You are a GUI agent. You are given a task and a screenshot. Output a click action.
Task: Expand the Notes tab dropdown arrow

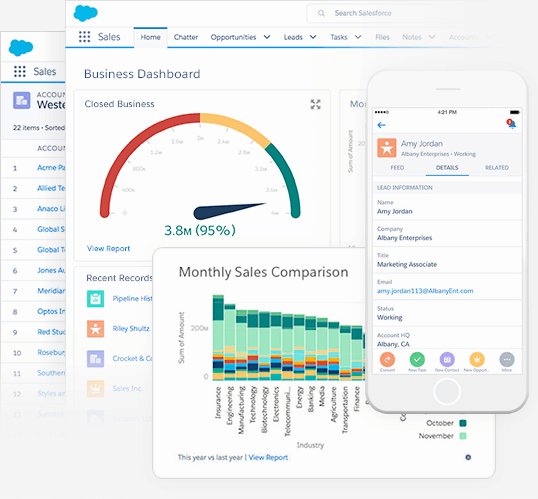(x=432, y=37)
